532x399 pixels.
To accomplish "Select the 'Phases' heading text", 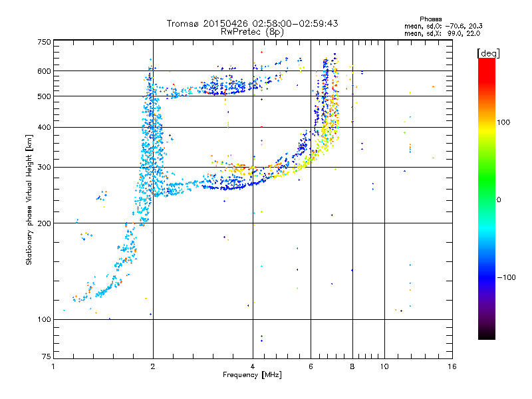I will [x=430, y=19].
